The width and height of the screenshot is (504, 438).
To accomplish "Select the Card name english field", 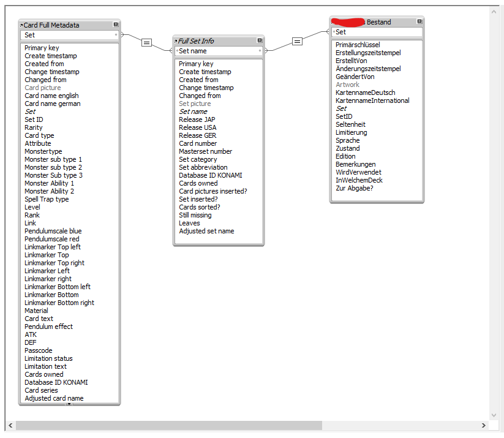I will click(x=52, y=96).
